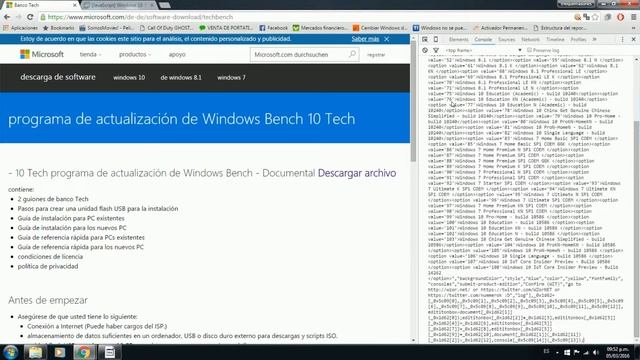This screenshot has height=360, width=640.
Task: Click the Saber más link
Action: coord(365,39)
